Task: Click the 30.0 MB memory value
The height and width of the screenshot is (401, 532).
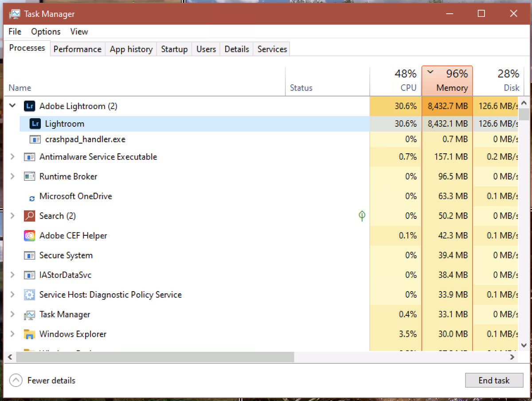Action: 454,334
